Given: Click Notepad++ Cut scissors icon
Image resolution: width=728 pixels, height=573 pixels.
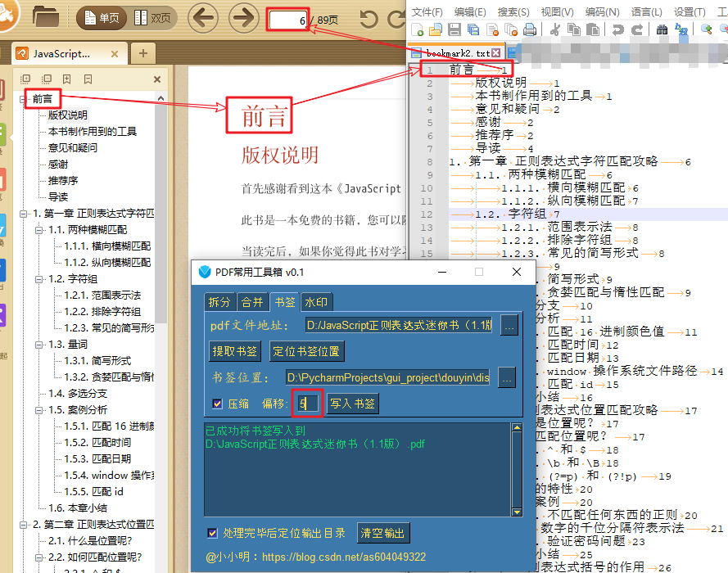Looking at the screenshot, I should [x=554, y=29].
